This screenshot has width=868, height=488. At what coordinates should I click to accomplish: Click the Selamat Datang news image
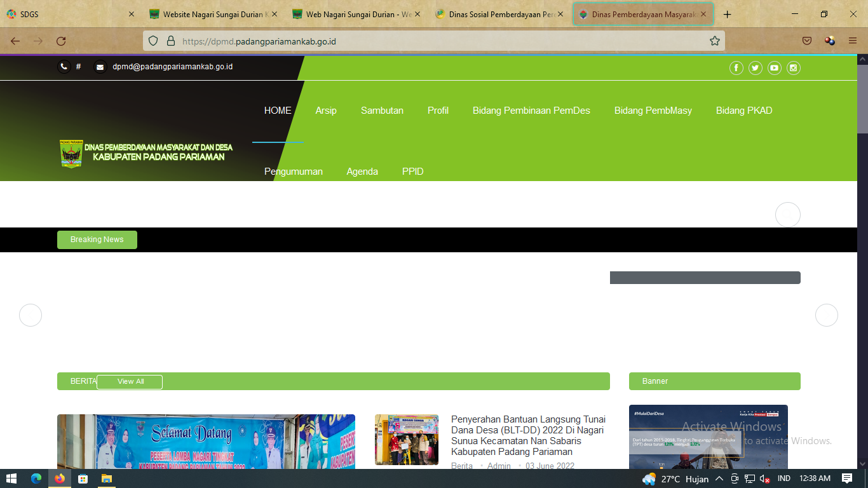point(206,442)
